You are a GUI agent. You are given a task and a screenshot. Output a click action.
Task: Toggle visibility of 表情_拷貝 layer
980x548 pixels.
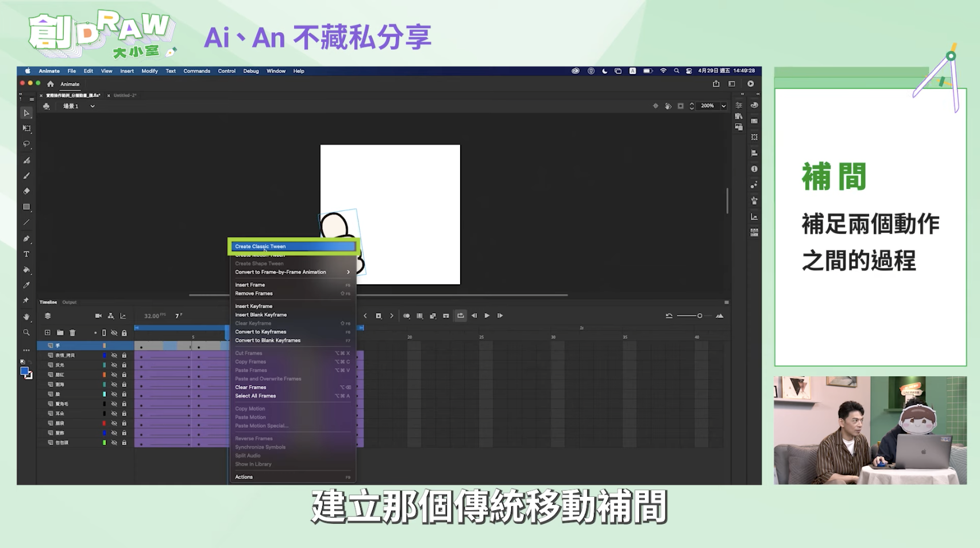point(114,356)
